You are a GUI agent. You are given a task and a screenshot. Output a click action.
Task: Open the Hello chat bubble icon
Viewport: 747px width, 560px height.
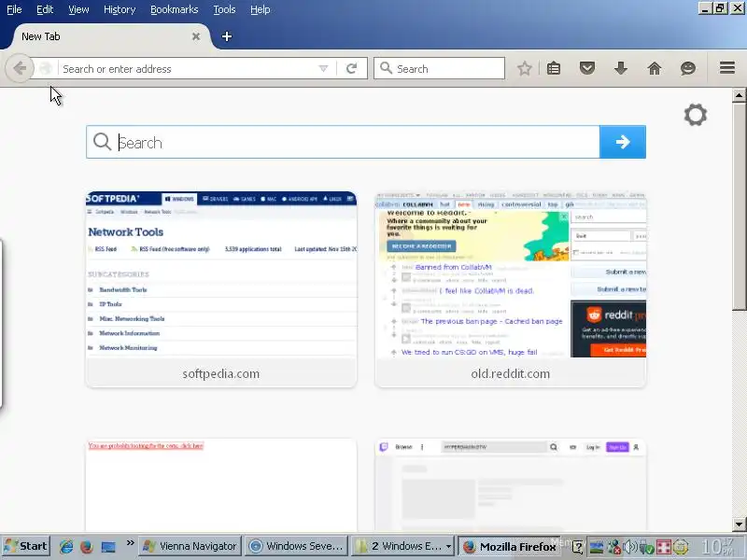click(687, 68)
